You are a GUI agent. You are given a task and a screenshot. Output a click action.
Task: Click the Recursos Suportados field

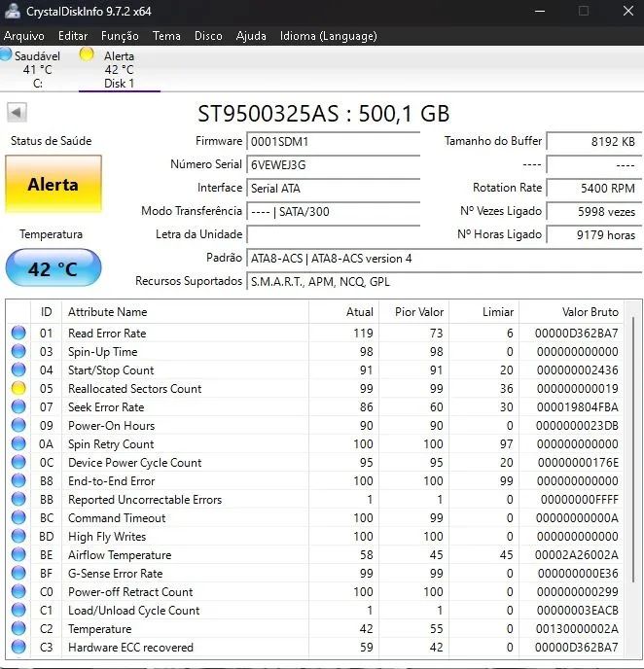[444, 282]
